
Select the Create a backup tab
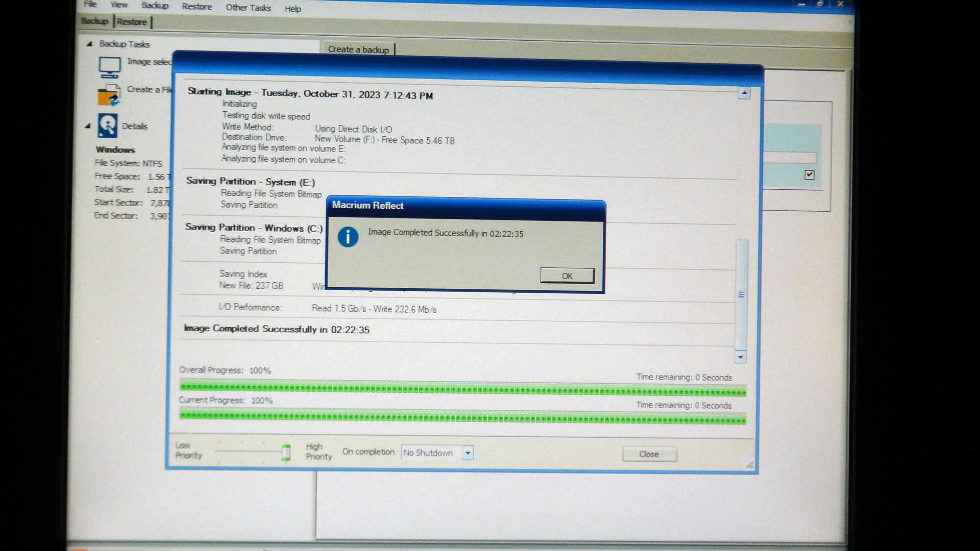click(358, 49)
